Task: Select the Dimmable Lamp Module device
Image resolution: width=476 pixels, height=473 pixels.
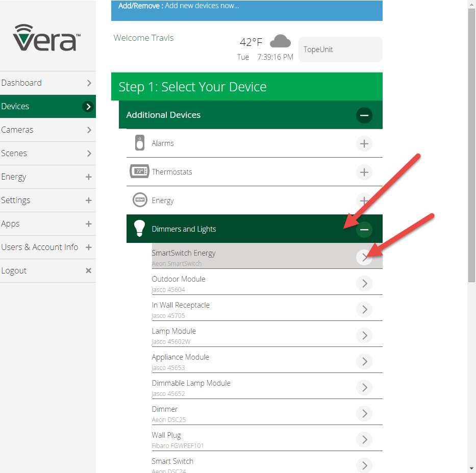Action: [x=267, y=386]
